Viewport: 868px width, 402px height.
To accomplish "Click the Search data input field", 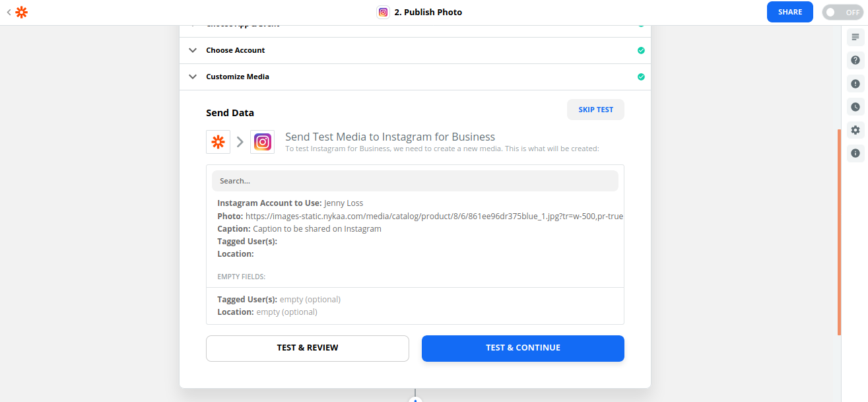I will [x=415, y=181].
